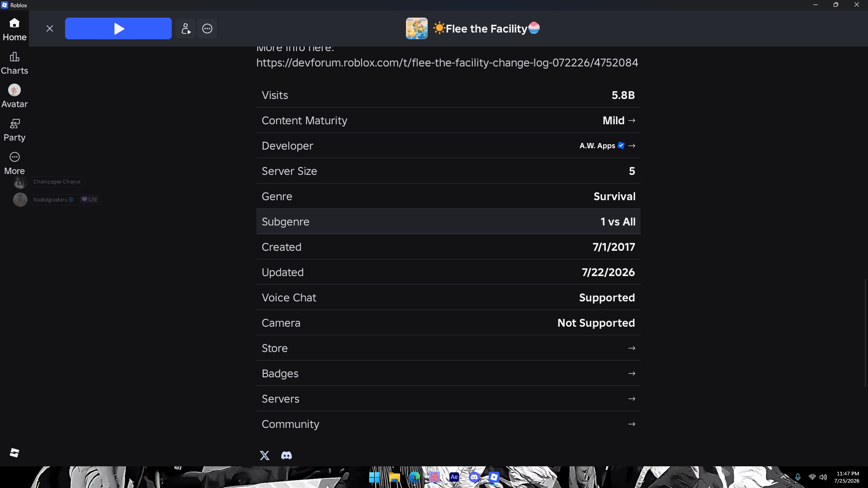Click the 1 vs All subgenre value
Viewport: 868px width, 488px height.
click(618, 221)
